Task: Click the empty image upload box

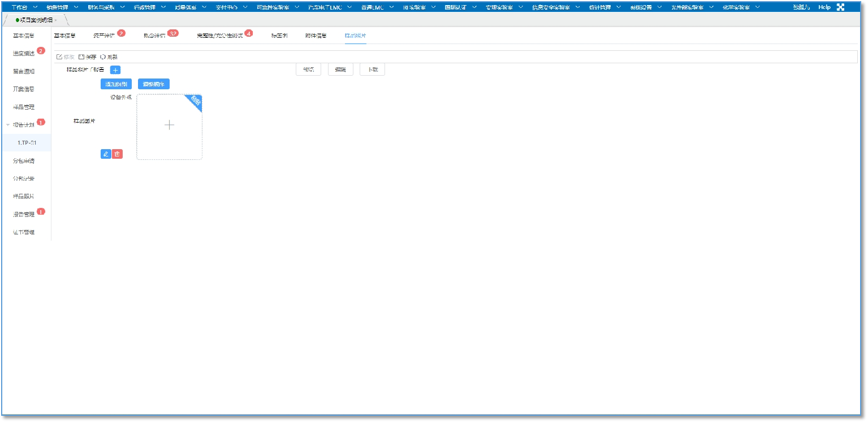Action: tap(169, 126)
